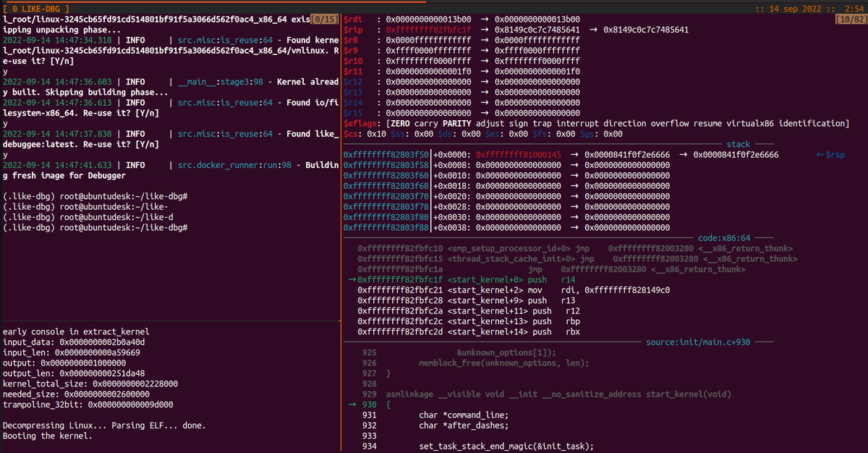
Task: Click source line 929 start_kernel declaration
Action: pos(558,395)
